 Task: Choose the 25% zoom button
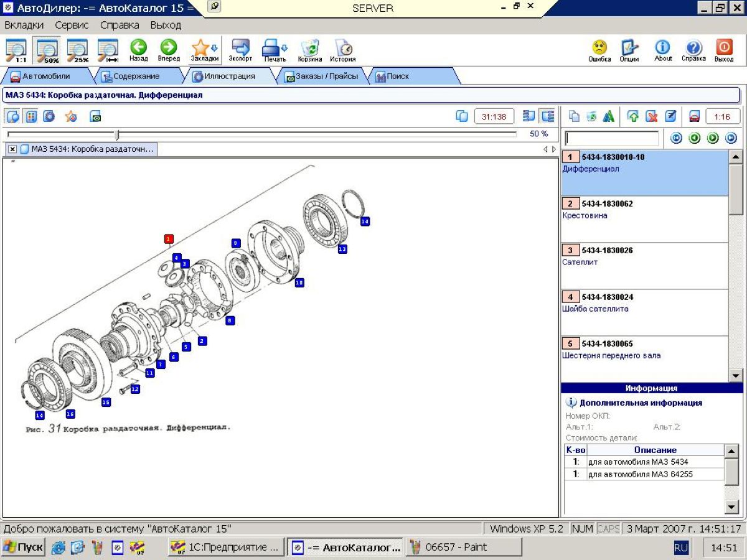(x=78, y=50)
